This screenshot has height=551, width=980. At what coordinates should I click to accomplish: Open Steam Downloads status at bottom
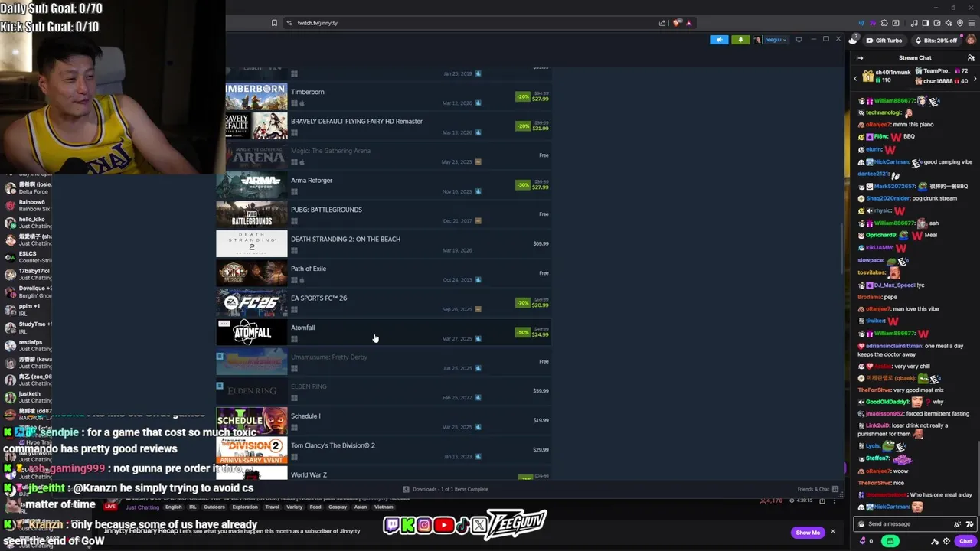pos(446,489)
